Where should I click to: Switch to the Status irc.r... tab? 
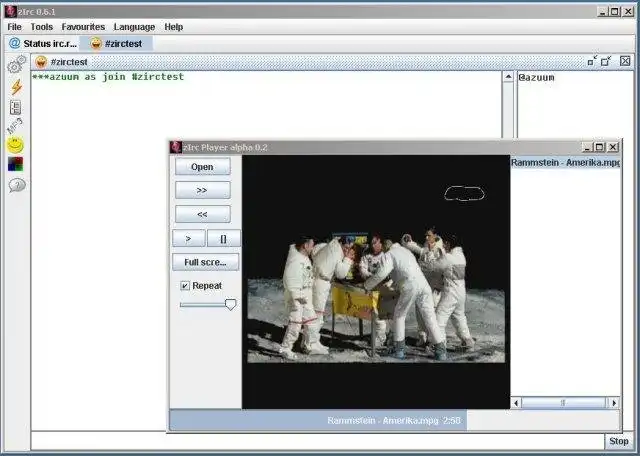tap(43, 43)
